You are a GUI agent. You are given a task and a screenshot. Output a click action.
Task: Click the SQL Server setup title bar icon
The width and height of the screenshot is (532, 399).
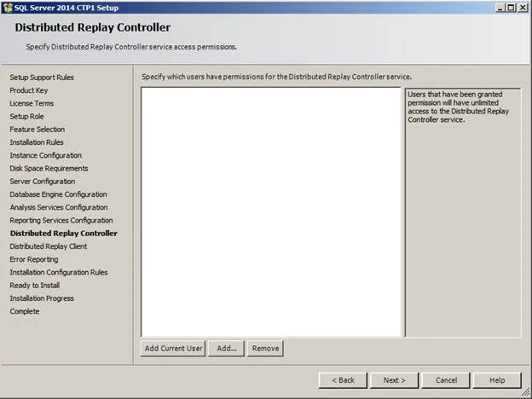(8, 8)
